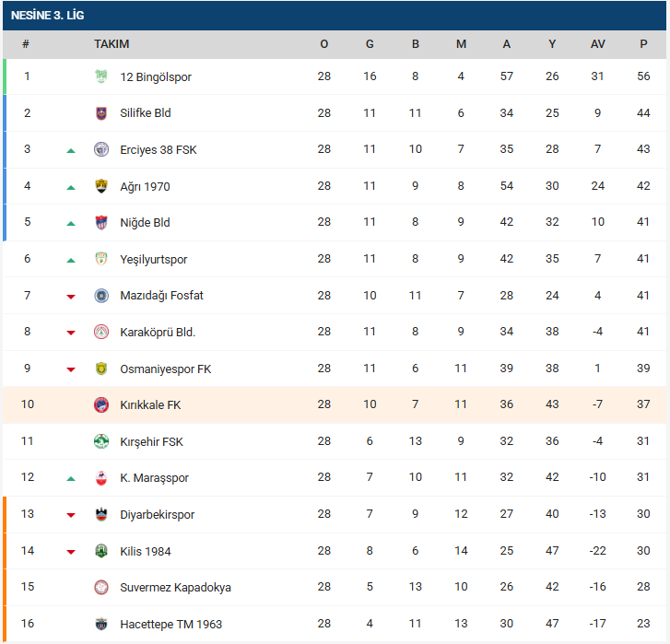Open Suvermez Kapadokya team page
Viewport: 670px width, 644px height.
175,587
